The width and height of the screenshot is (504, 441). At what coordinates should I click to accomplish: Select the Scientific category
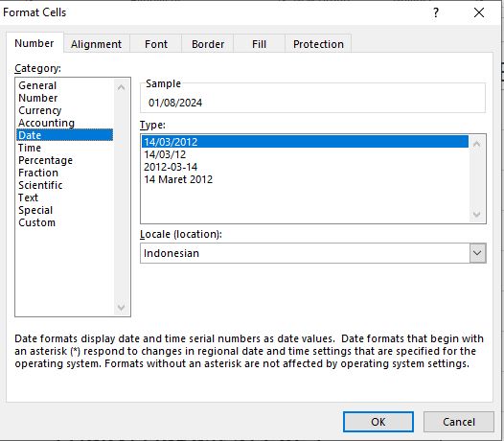pyautogui.click(x=64, y=185)
